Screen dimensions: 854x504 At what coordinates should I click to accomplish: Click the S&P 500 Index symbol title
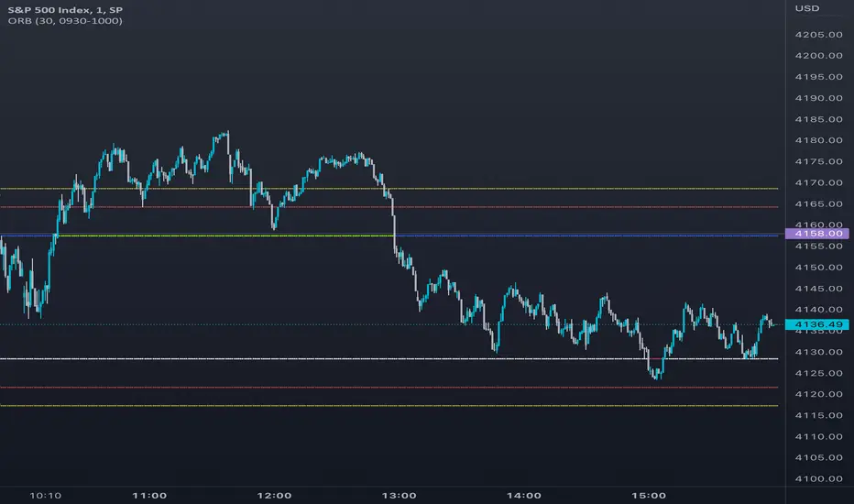point(64,7)
